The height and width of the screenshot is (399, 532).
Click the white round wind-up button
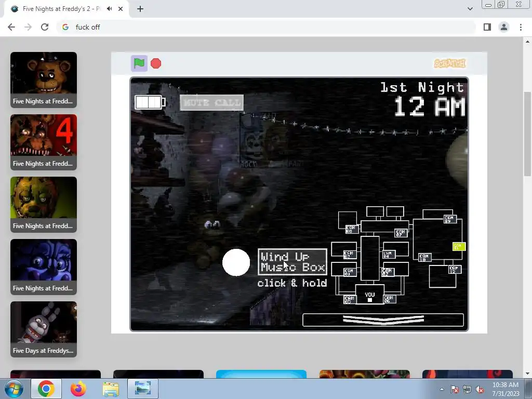tap(236, 262)
